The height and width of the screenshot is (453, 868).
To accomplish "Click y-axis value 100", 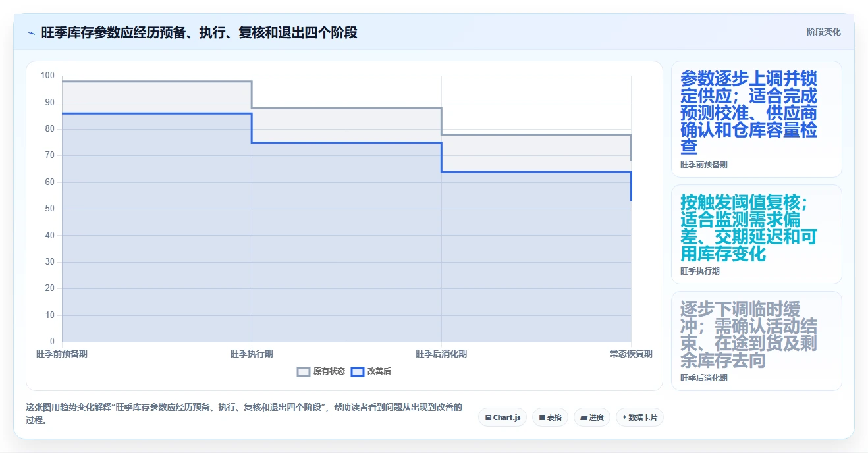I will pos(47,76).
